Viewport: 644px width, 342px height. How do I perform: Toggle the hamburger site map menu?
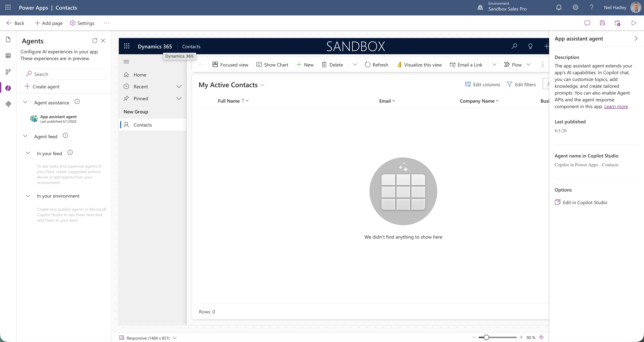click(x=126, y=62)
